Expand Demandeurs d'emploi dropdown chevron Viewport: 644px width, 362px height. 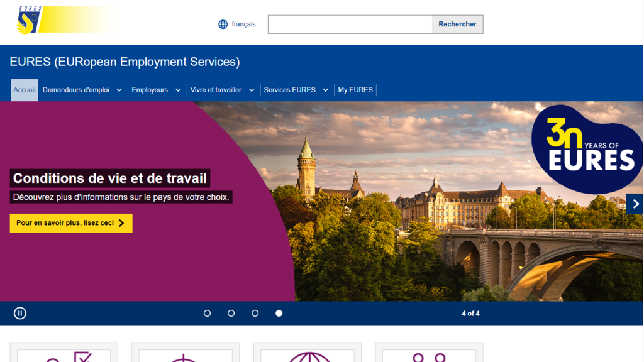coord(119,90)
